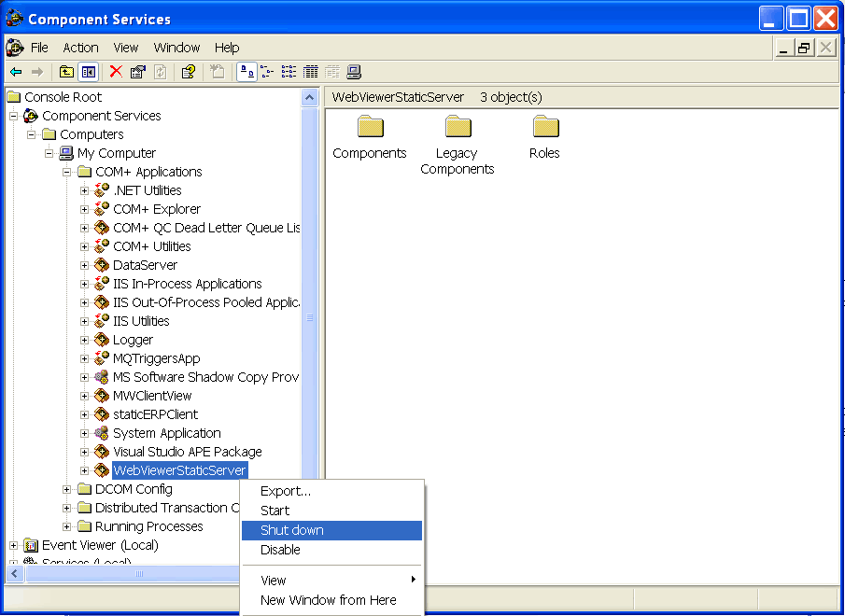Expand the Running Processes node
Screen dimensions: 845x616
[66, 526]
